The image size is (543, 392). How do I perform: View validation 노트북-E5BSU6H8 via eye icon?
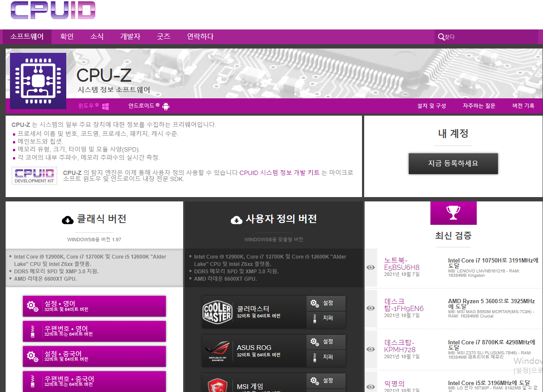pyautogui.click(x=371, y=268)
